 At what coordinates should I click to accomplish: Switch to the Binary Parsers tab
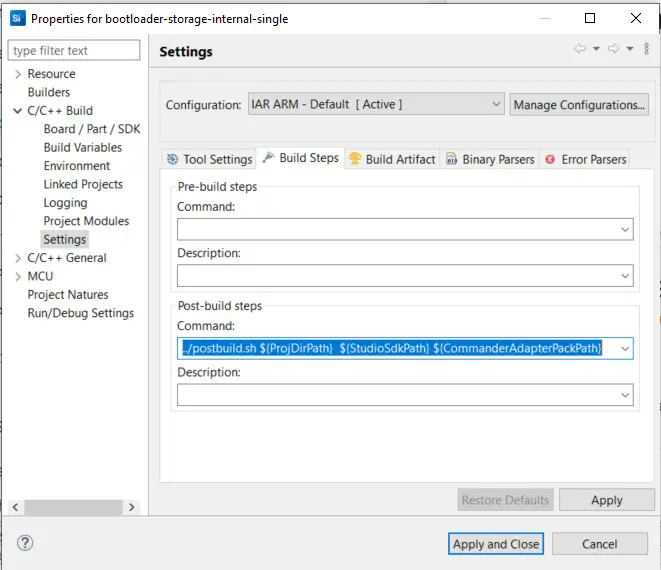tap(490, 159)
